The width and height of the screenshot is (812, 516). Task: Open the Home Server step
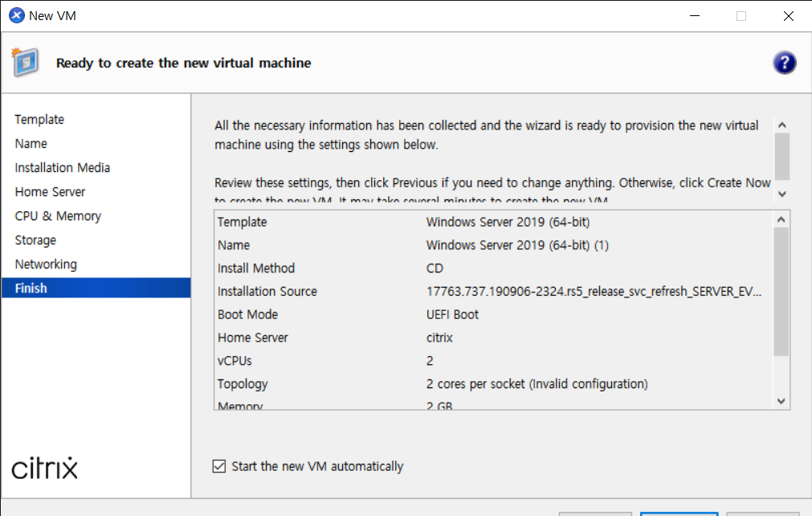click(x=51, y=191)
